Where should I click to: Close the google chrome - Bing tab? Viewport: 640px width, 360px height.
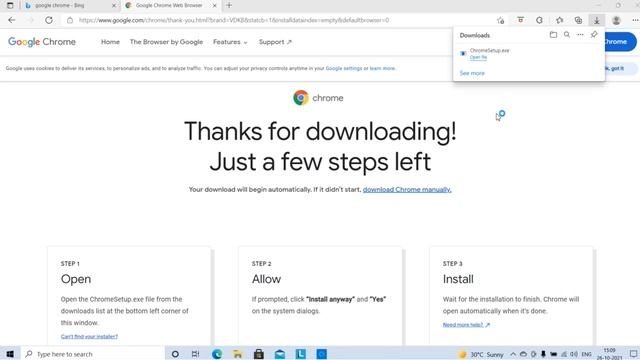click(114, 6)
